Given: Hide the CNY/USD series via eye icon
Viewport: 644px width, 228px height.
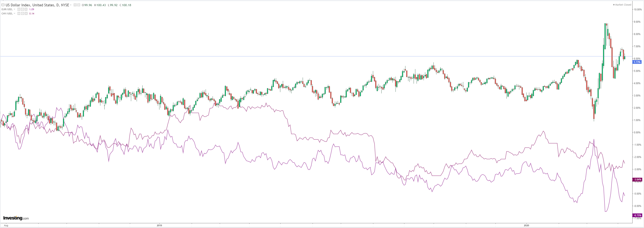Looking at the screenshot, I should 19,13.
